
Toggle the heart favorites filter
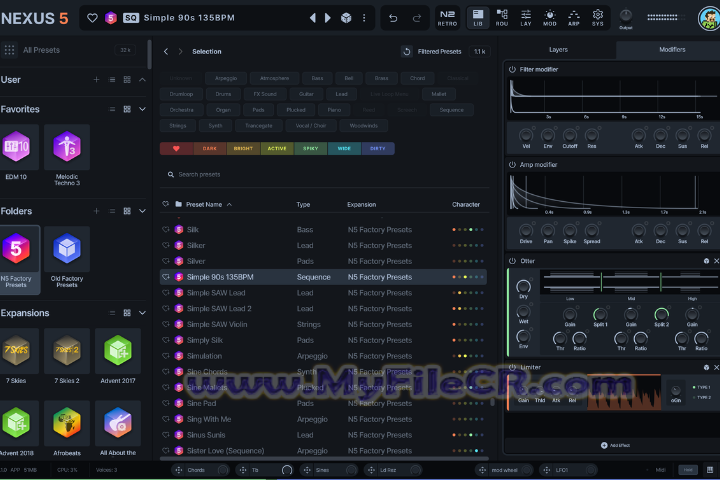[x=176, y=148]
